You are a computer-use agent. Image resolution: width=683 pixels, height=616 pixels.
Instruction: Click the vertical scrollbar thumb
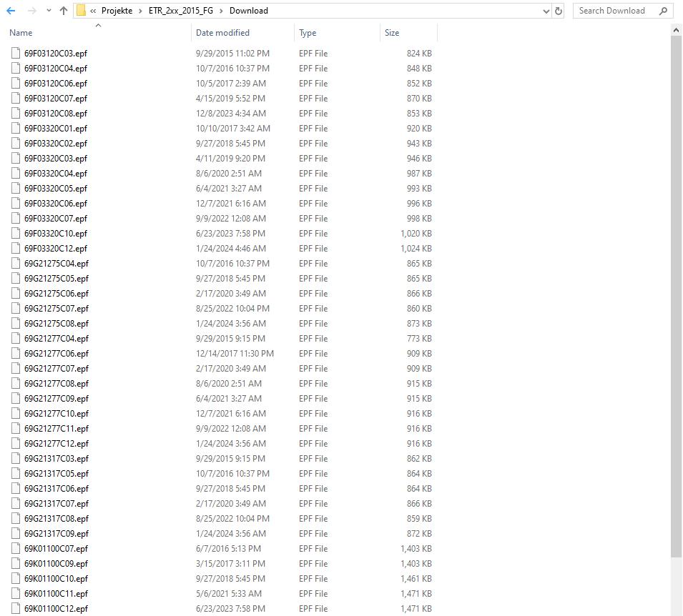(x=676, y=297)
